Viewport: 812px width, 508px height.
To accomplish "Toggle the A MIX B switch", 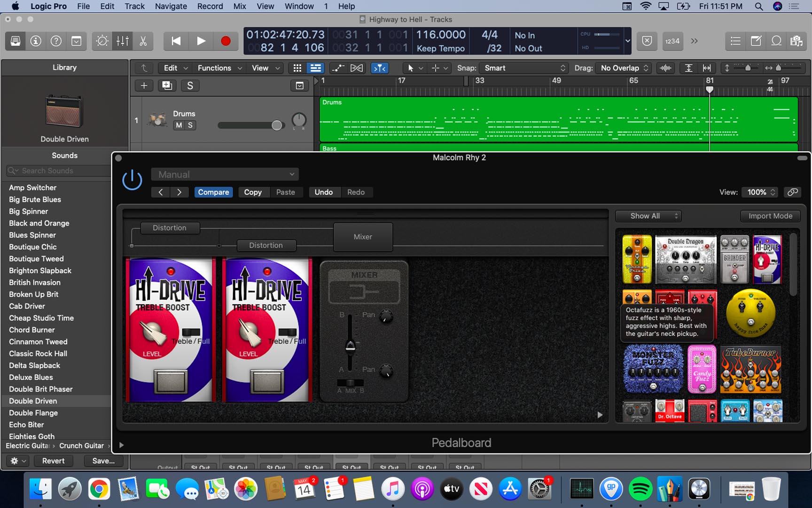I will click(351, 383).
